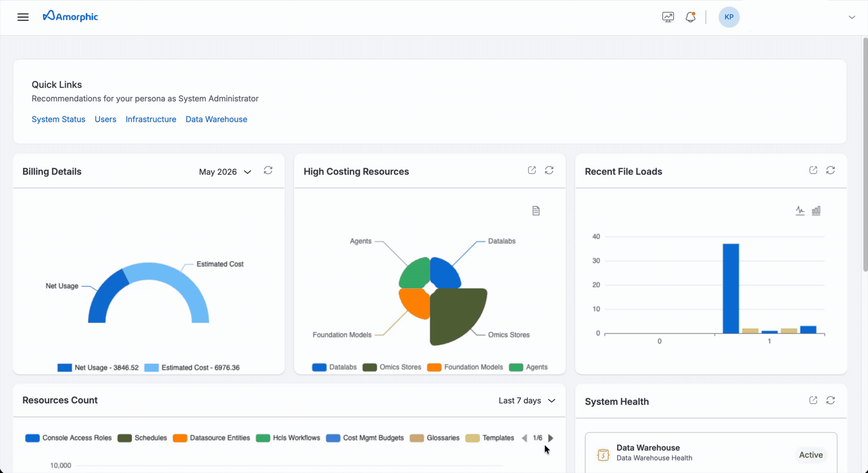
Task: Toggle Cost Mgmt Budgets legend entry
Action: tap(365, 438)
